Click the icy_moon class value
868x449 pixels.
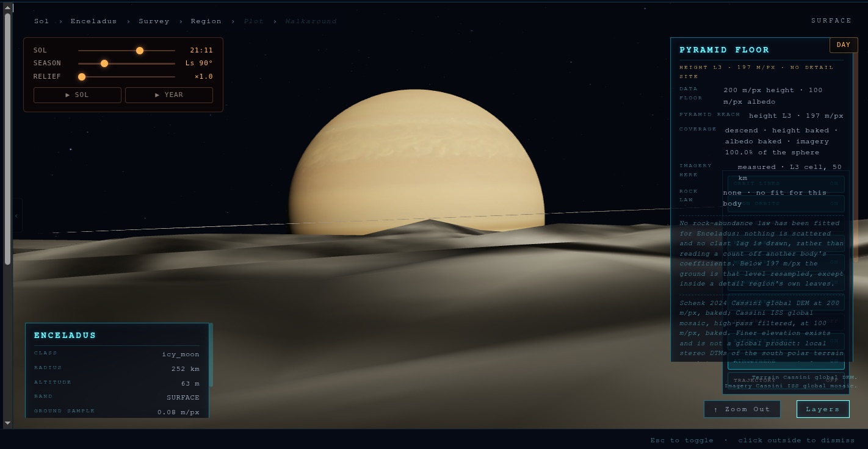click(x=181, y=354)
